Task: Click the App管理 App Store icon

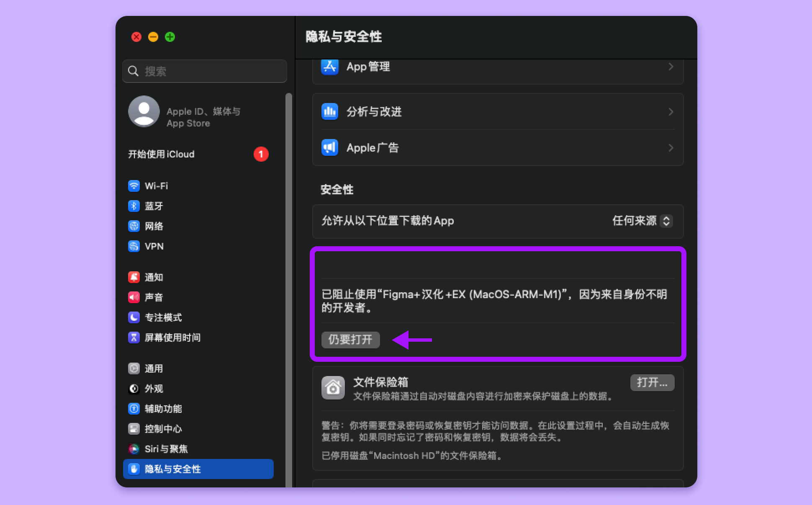Action: (329, 67)
